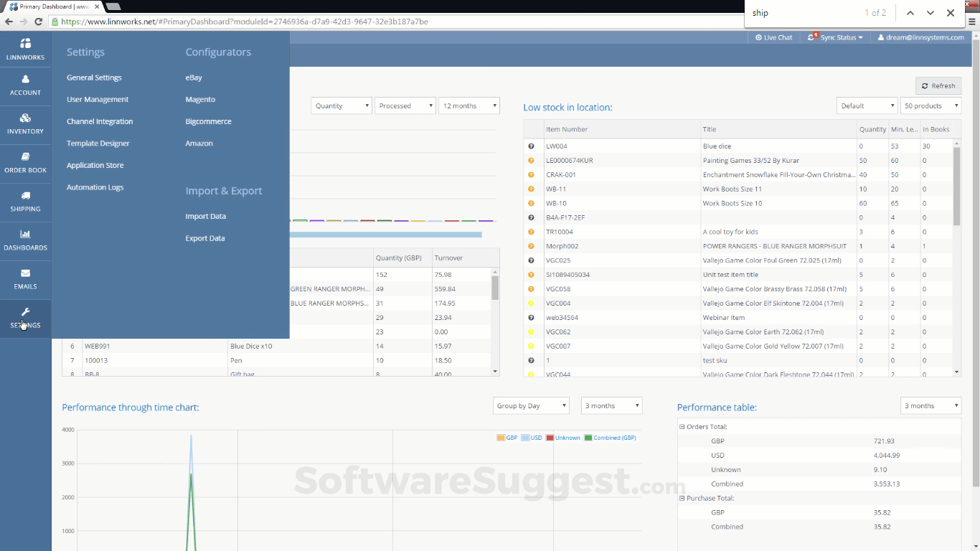Open Channel Integration
This screenshot has height=551, width=980.
click(x=100, y=122)
